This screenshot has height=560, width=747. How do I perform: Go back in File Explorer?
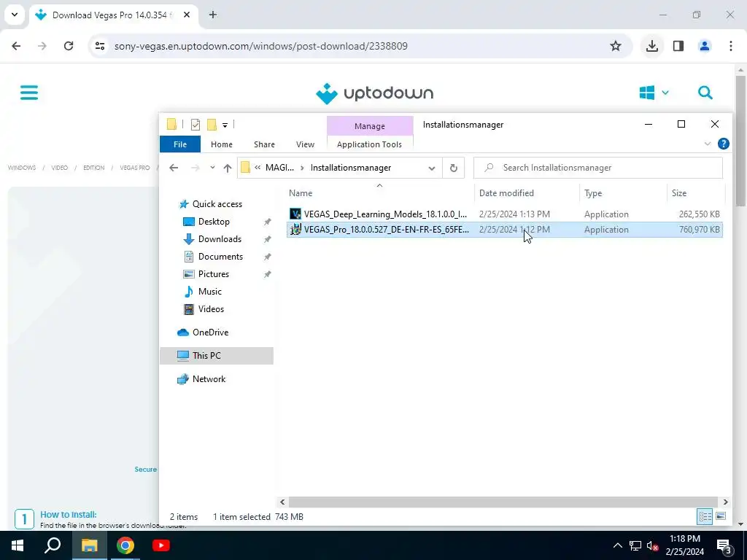coord(174,168)
